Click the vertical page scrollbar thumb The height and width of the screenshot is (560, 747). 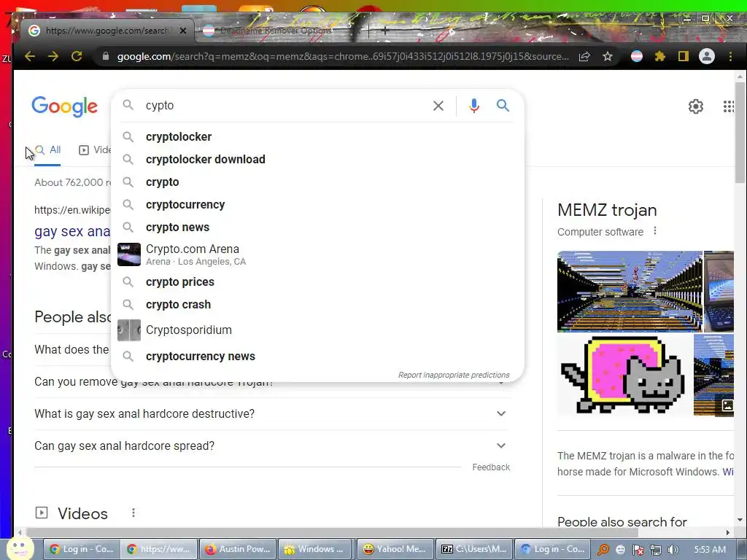pos(740,132)
